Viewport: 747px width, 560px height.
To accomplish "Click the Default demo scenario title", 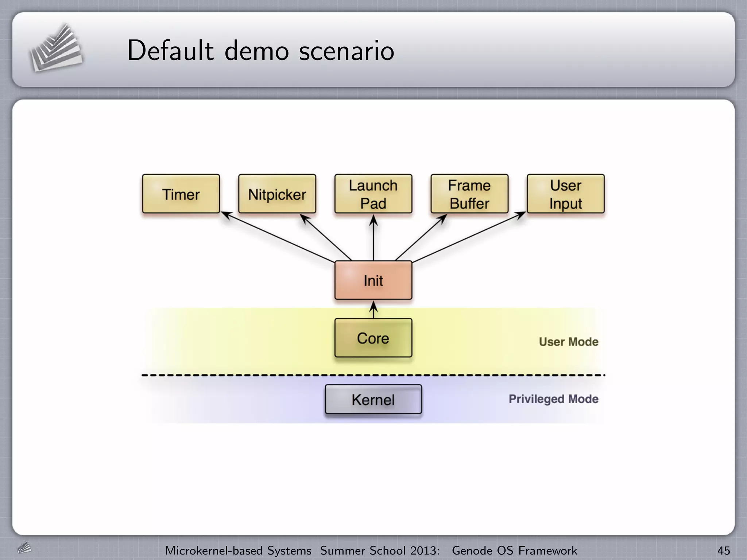I will 260,50.
